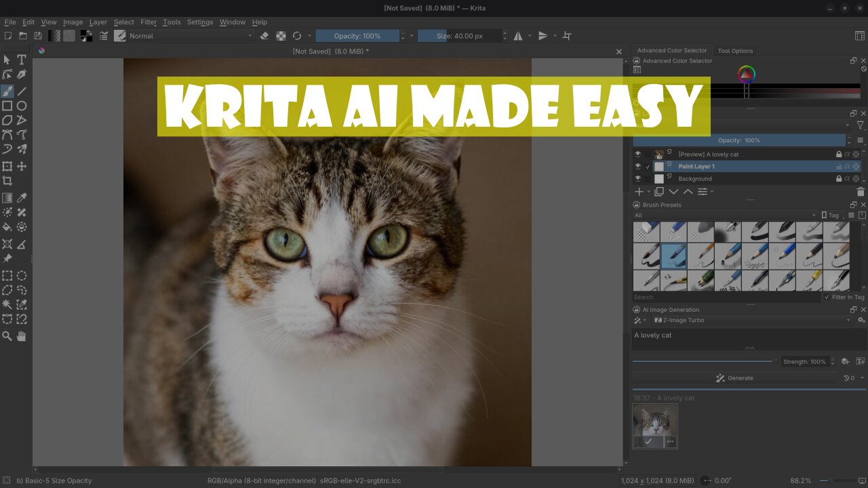
Task: Duplicate the layer in Layers panel
Action: [x=658, y=192]
